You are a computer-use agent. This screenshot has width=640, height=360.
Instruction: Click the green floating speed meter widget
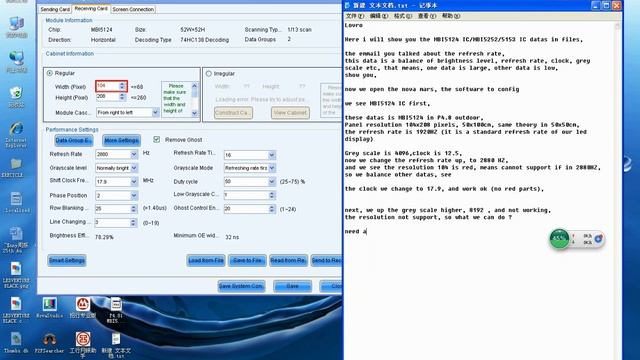coord(559,239)
